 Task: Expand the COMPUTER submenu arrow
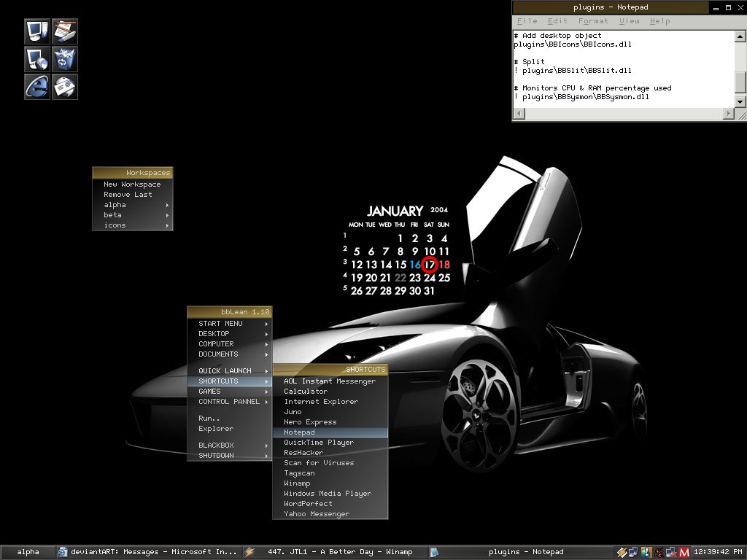[x=267, y=344]
